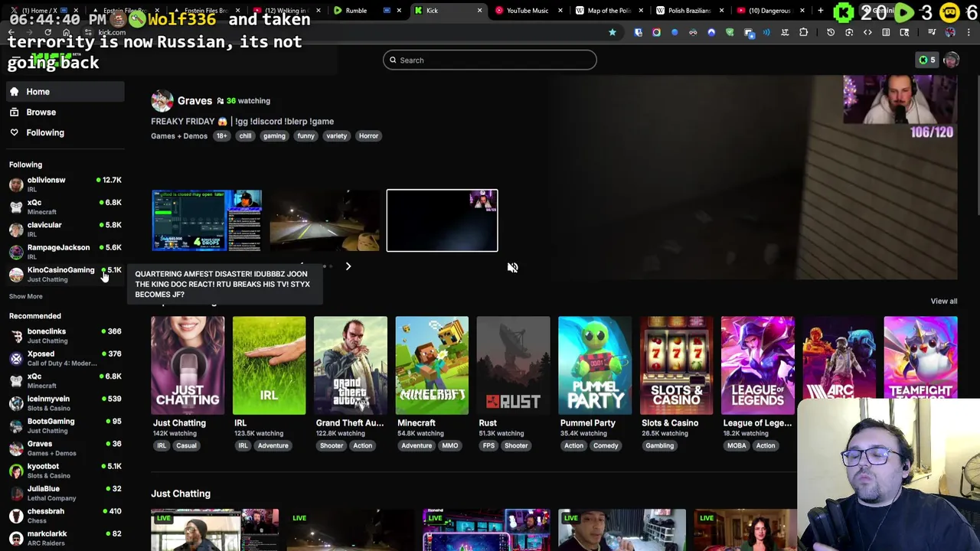Open the Just Chatting section heading
Screen dimensions: 980x551
click(x=181, y=494)
